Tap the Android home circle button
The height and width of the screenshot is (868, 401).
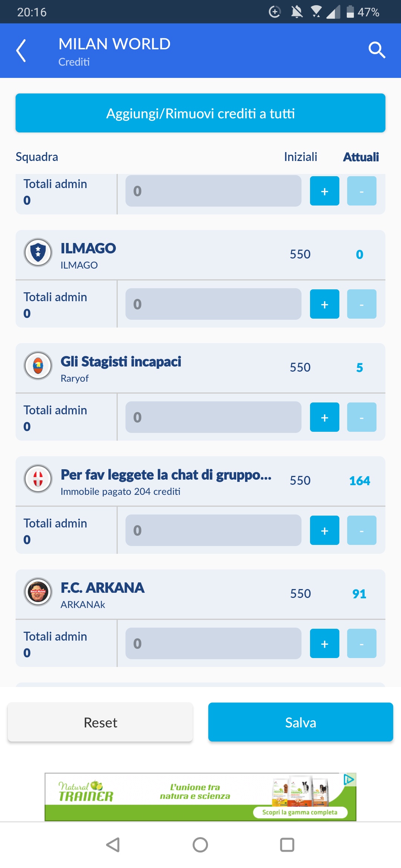(x=200, y=845)
